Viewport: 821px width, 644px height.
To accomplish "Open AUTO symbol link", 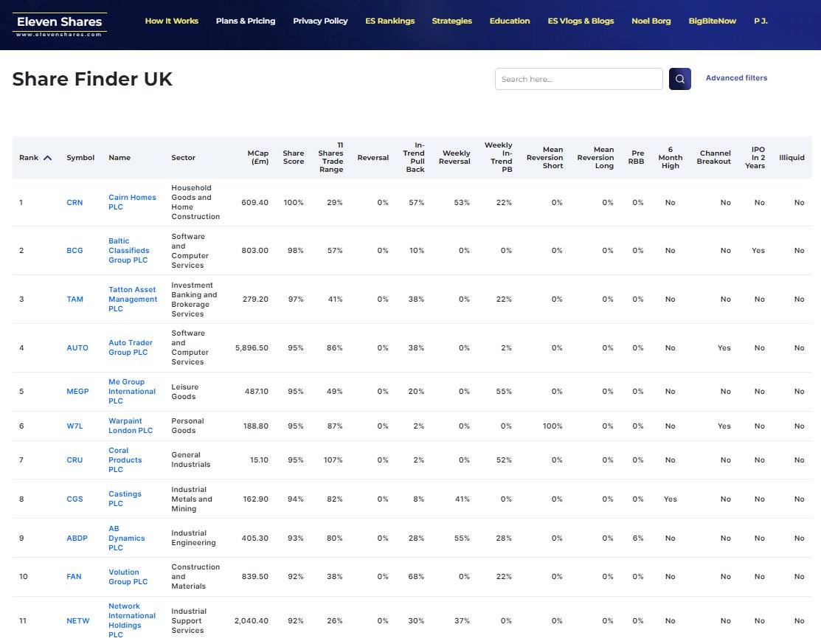I will coord(77,348).
